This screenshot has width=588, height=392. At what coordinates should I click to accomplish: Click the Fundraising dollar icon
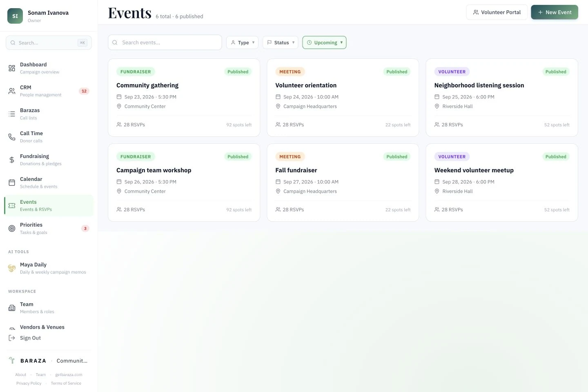coord(12,160)
